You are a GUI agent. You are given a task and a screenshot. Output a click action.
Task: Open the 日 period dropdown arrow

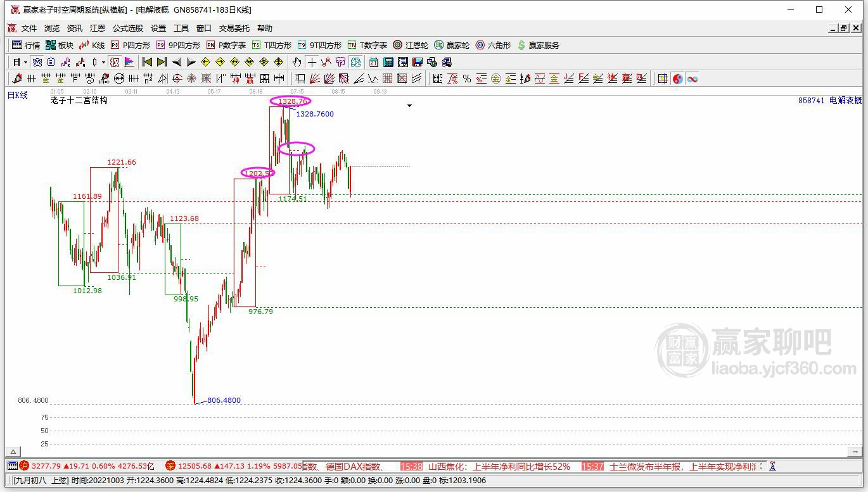coord(25,62)
